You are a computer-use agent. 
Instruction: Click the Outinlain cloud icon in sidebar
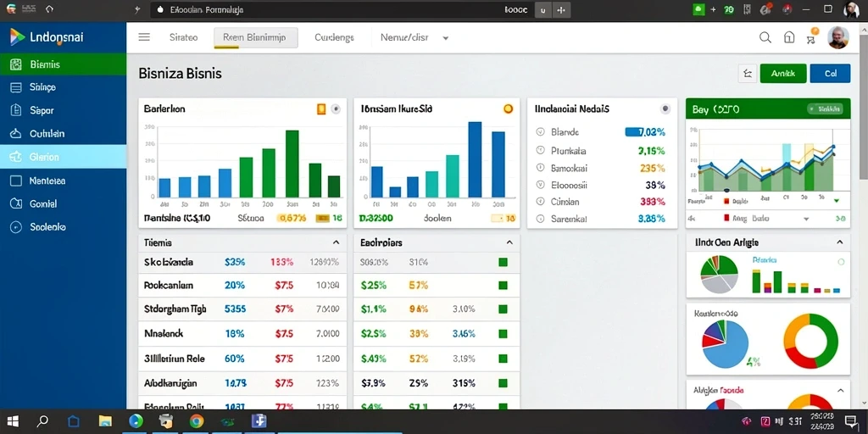pos(15,133)
